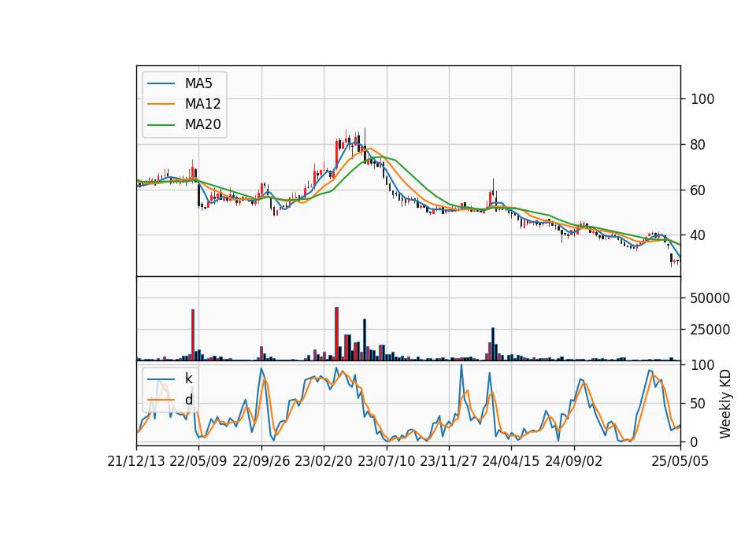The height and width of the screenshot is (543, 756).
Task: Click the KD axis value 0
Action: coord(695,441)
